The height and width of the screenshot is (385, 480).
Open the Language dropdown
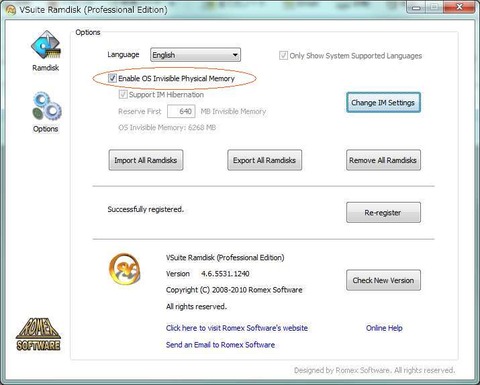point(195,55)
